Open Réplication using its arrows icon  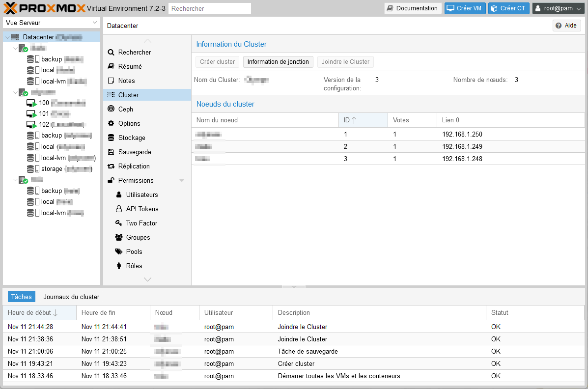point(111,166)
